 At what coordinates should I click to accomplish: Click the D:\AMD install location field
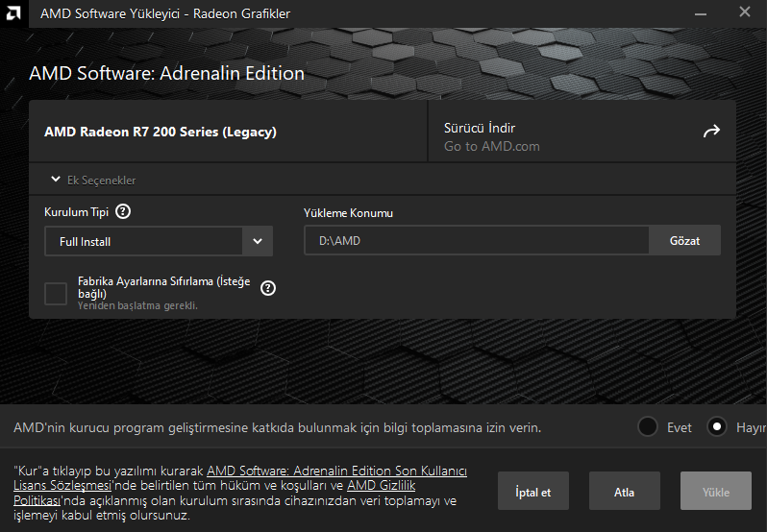click(x=477, y=240)
